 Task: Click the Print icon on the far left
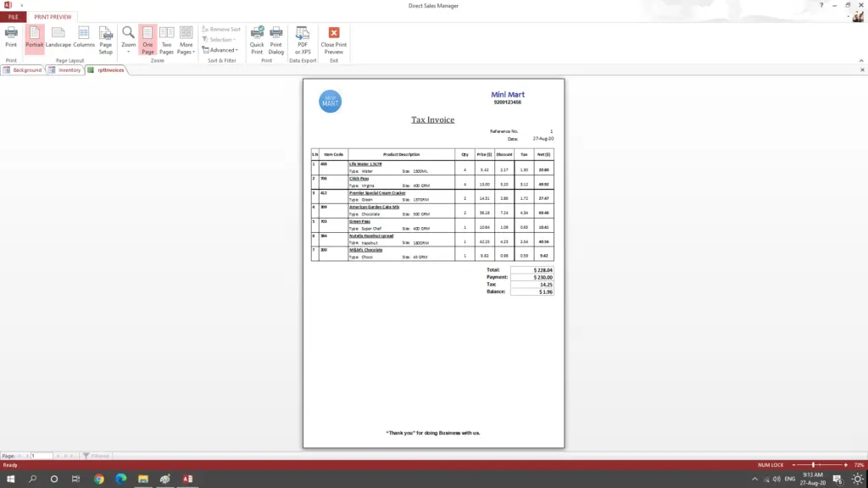click(11, 37)
